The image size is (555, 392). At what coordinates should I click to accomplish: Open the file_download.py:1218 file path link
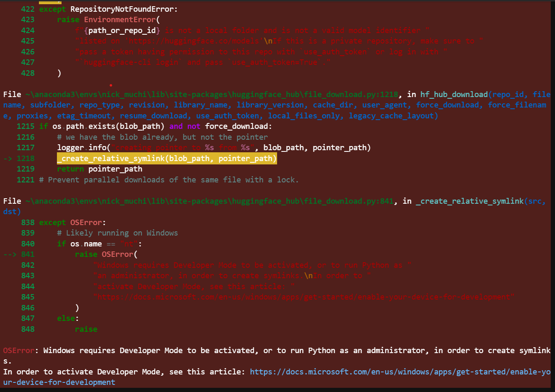(x=211, y=95)
